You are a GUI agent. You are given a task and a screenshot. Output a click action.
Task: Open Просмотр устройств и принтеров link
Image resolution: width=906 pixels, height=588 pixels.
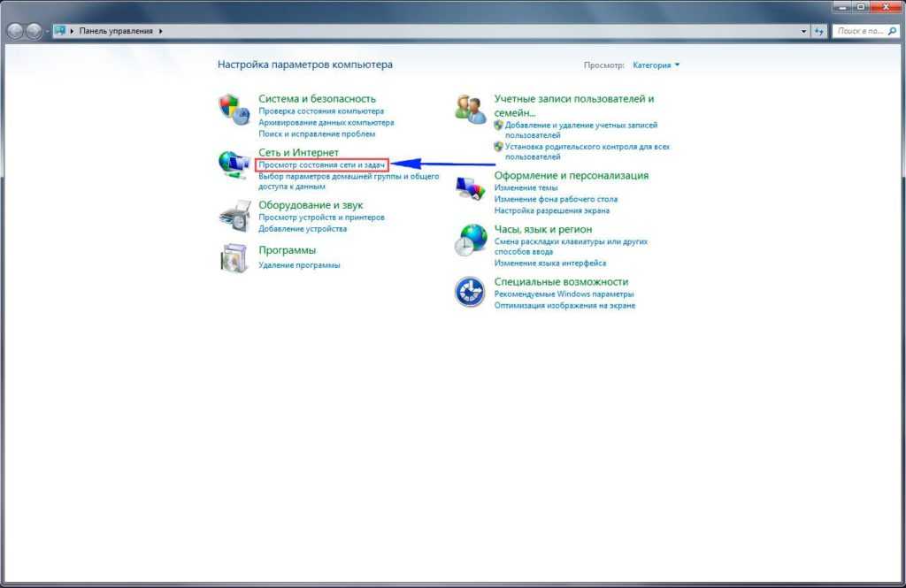322,218
